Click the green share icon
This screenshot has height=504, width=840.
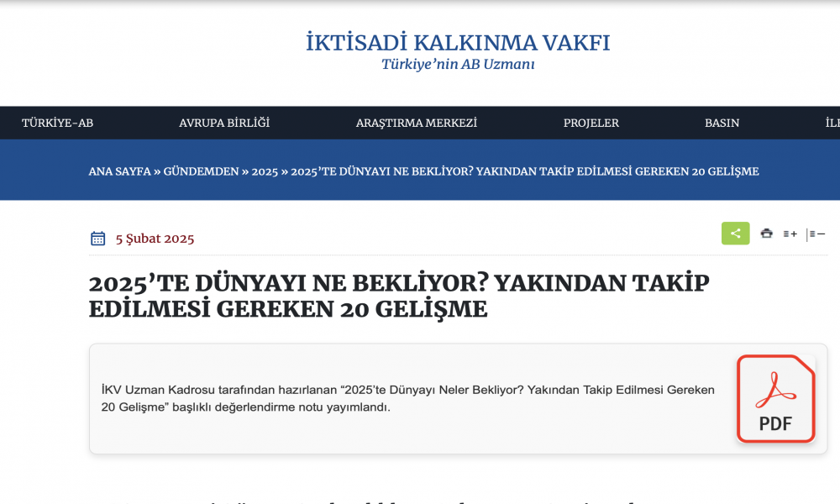[735, 234]
